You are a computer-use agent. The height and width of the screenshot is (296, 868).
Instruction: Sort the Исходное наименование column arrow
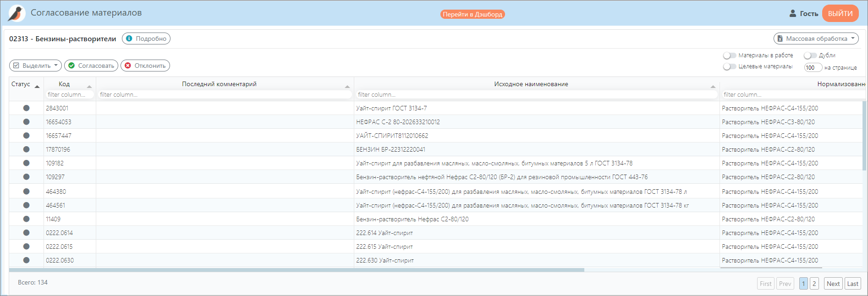coord(713,86)
